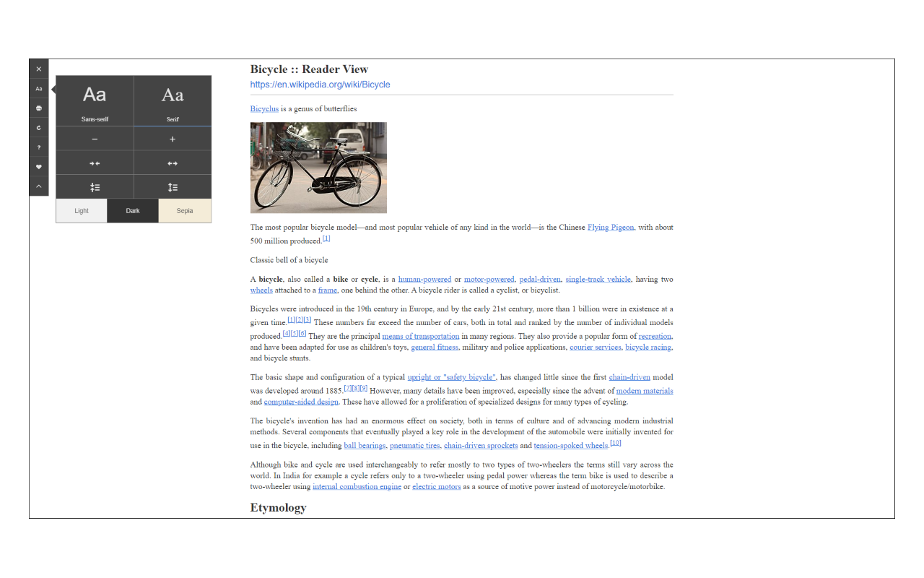The width and height of the screenshot is (924, 578).
Task: Open the Wikipedia Bicycle URL
Action: [x=320, y=85]
